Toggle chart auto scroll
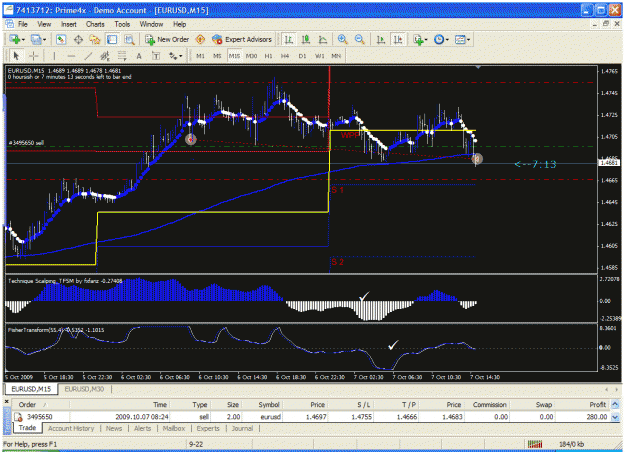This screenshot has width=625, height=452. 381,39
